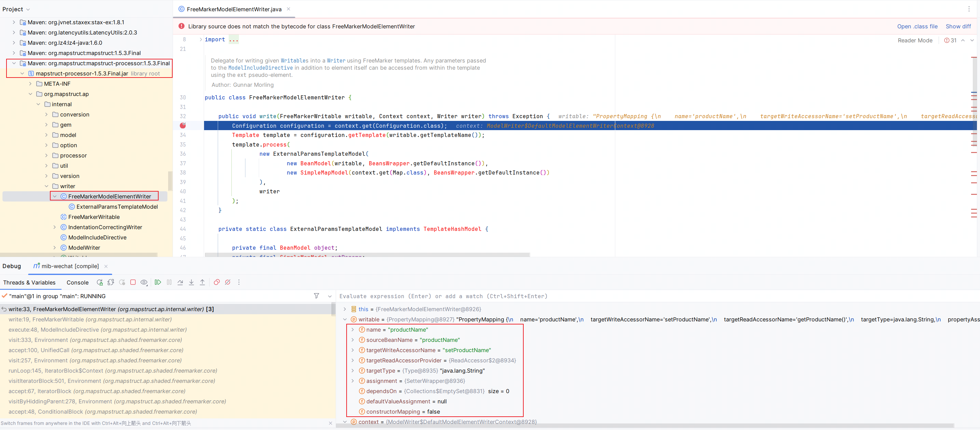Click the Rerun debug icon

[100, 282]
